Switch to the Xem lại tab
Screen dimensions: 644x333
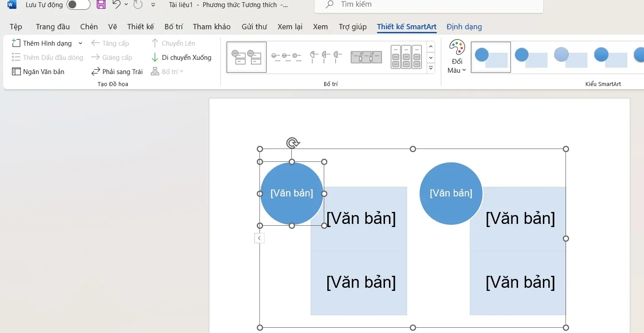(290, 27)
